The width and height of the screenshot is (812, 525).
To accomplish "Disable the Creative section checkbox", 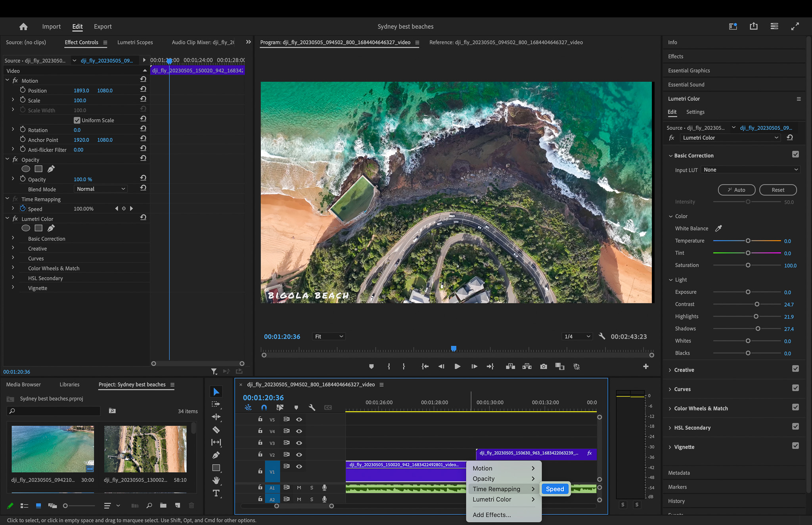I will coord(795,369).
